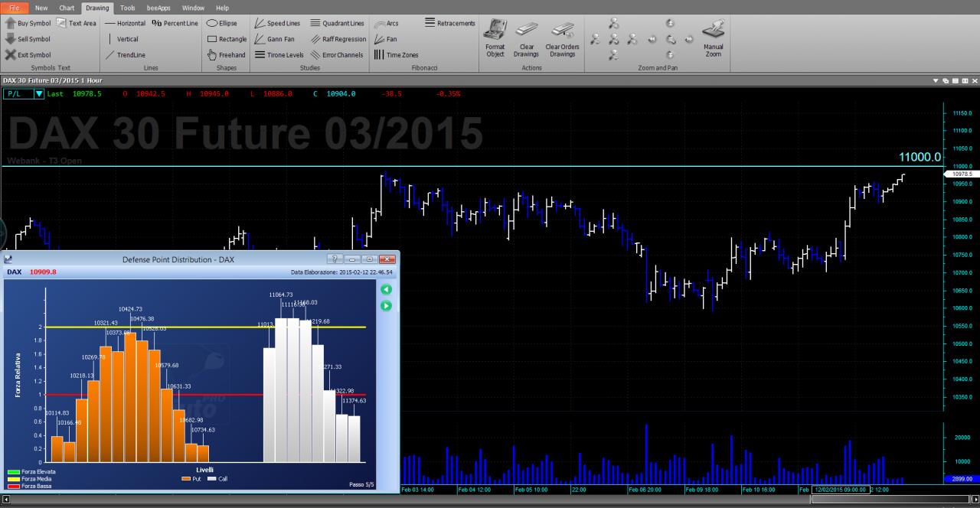This screenshot has width=980, height=508.
Task: Expand the chart window menu arrow in the title bar
Action: (936, 80)
